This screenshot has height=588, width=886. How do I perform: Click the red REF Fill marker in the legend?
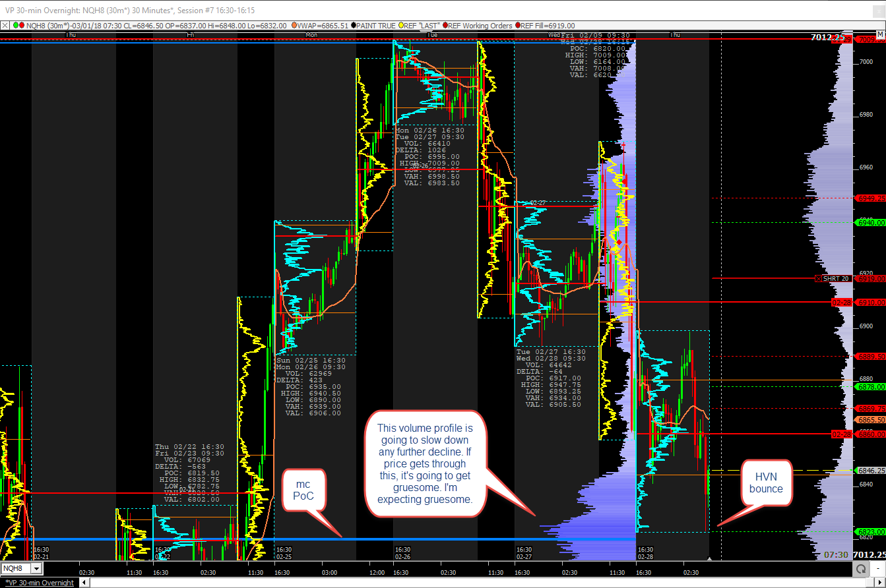pyautogui.click(x=518, y=26)
